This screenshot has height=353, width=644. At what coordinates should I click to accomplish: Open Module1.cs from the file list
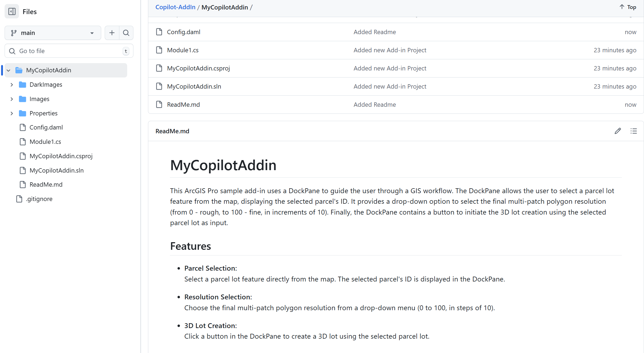coord(183,50)
